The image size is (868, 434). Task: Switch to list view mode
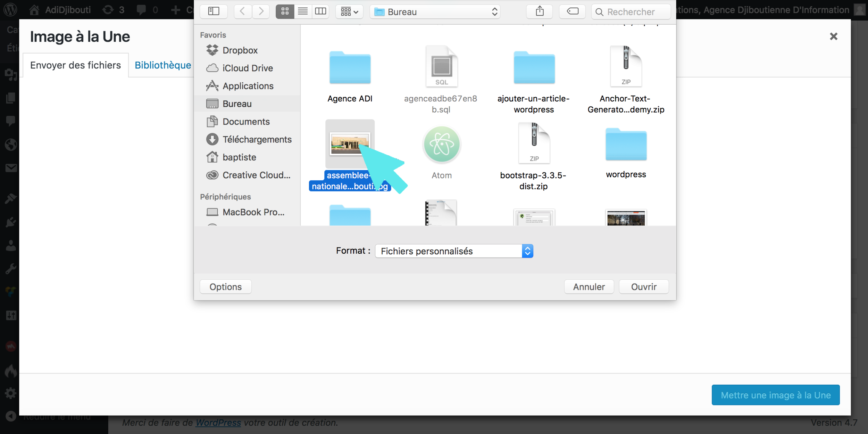point(302,11)
